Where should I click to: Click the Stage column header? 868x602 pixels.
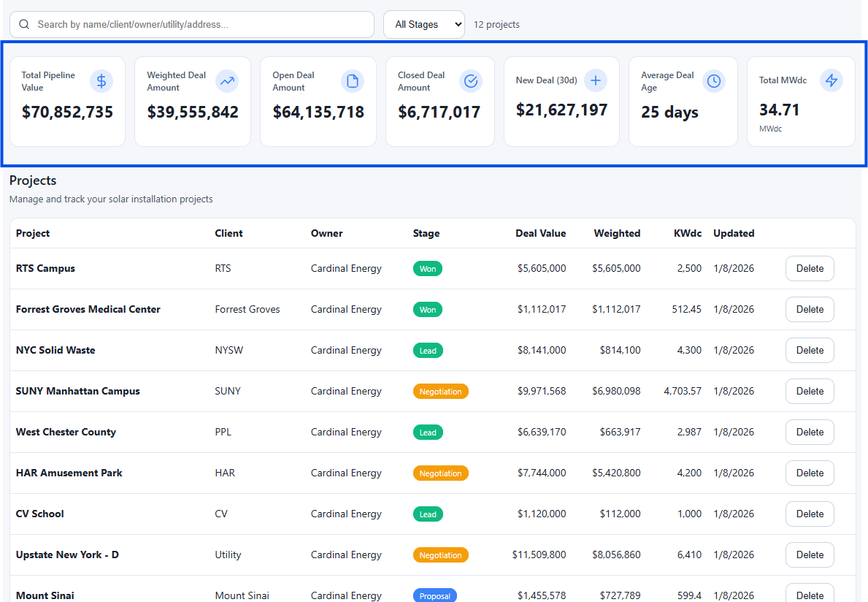tap(426, 233)
